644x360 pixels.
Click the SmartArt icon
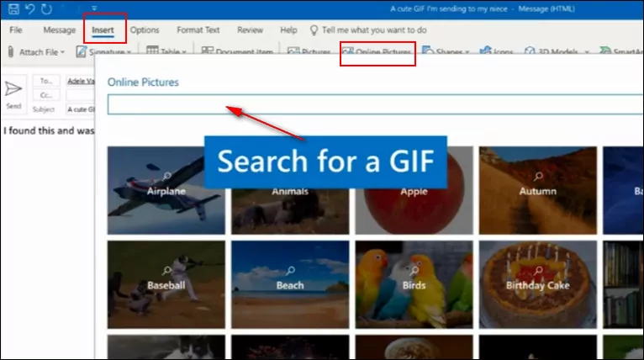[605, 50]
